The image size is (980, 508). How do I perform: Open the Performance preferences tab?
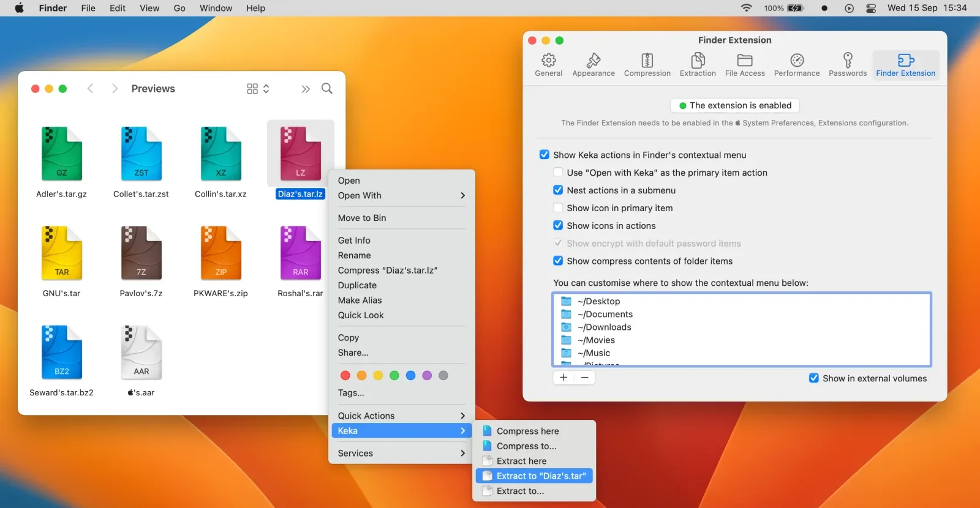(x=797, y=64)
